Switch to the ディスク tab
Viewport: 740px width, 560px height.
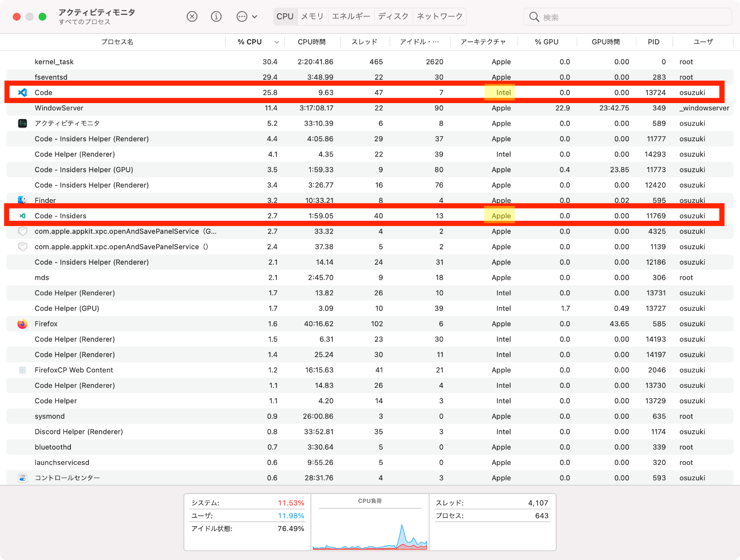click(x=393, y=16)
